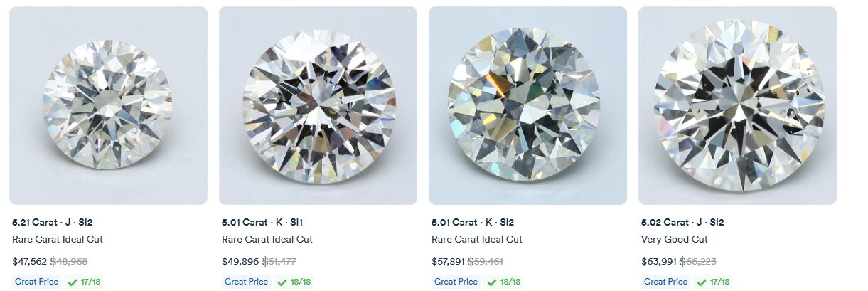Select the 5.01 Carat · K · SI2 title
Image resolution: width=868 pixels, height=291 pixels.
coord(472,223)
